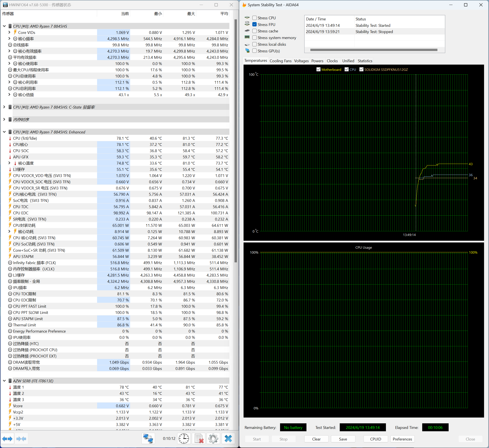
Task: Click the HWiNFO64 title bar icon
Action: coord(5,5)
